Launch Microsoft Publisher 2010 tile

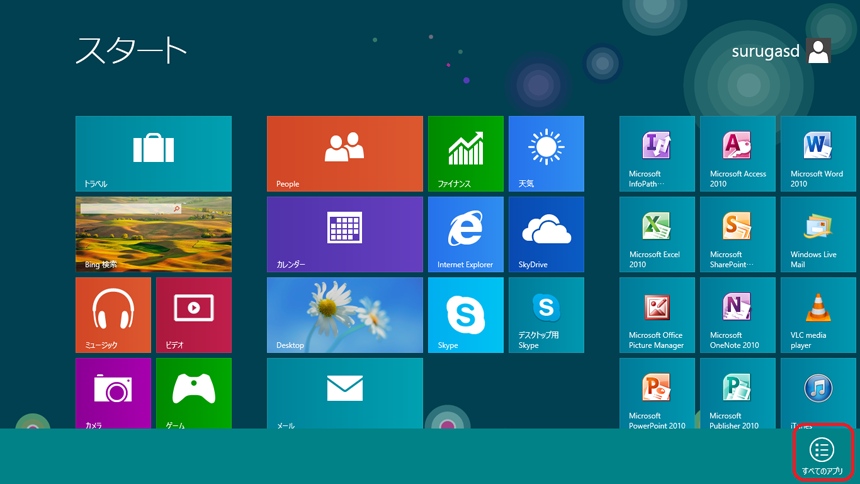click(738, 393)
